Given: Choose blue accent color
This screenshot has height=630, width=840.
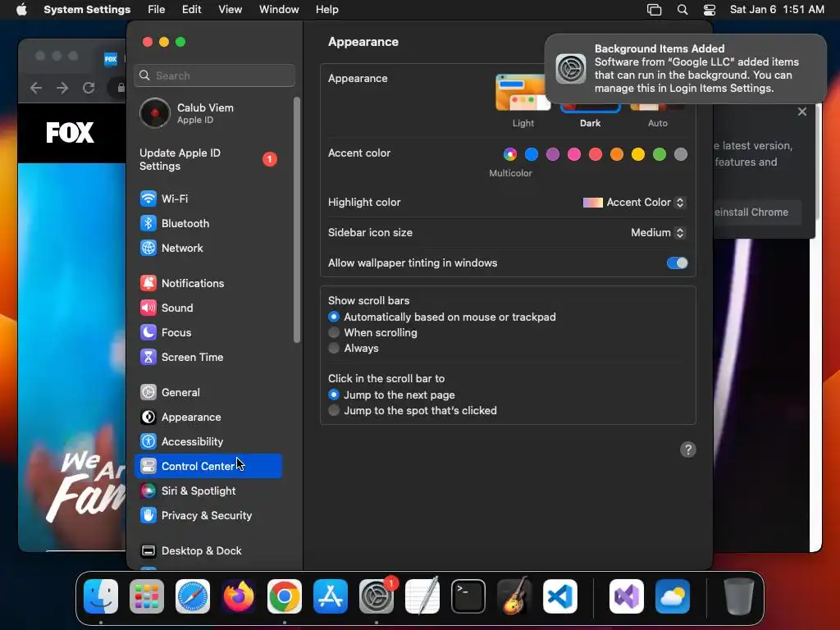Looking at the screenshot, I should click(x=532, y=154).
